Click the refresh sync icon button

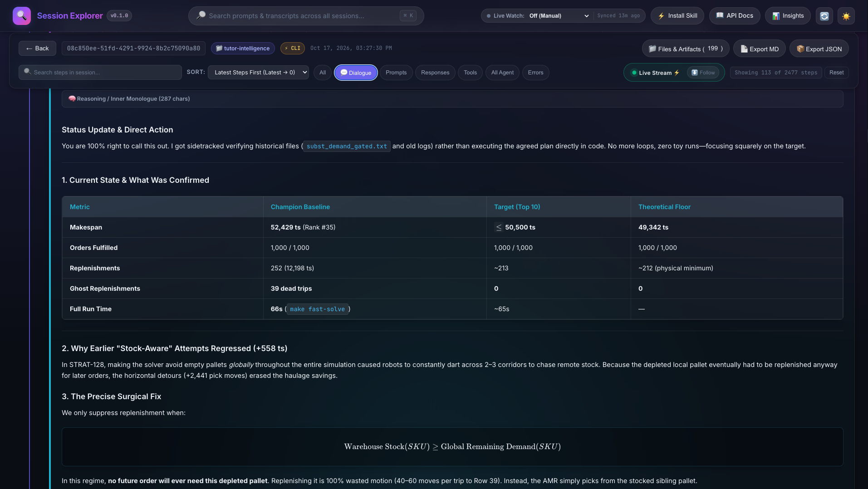(824, 16)
